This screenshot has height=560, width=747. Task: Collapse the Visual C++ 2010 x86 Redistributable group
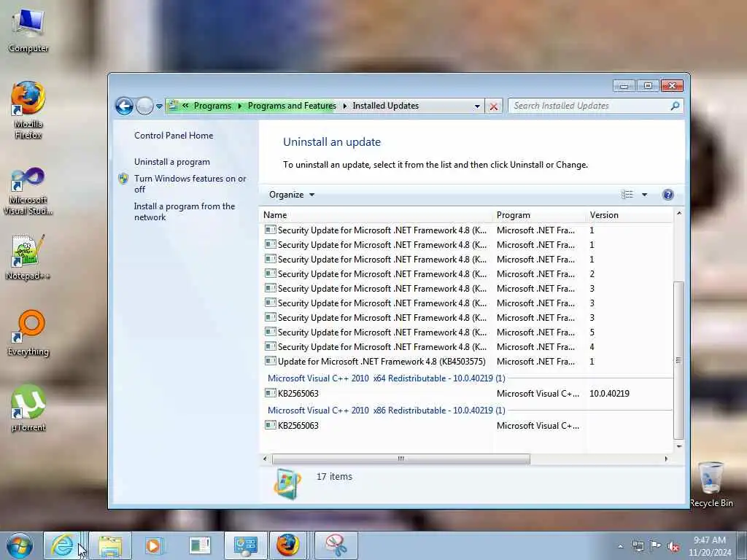point(386,410)
